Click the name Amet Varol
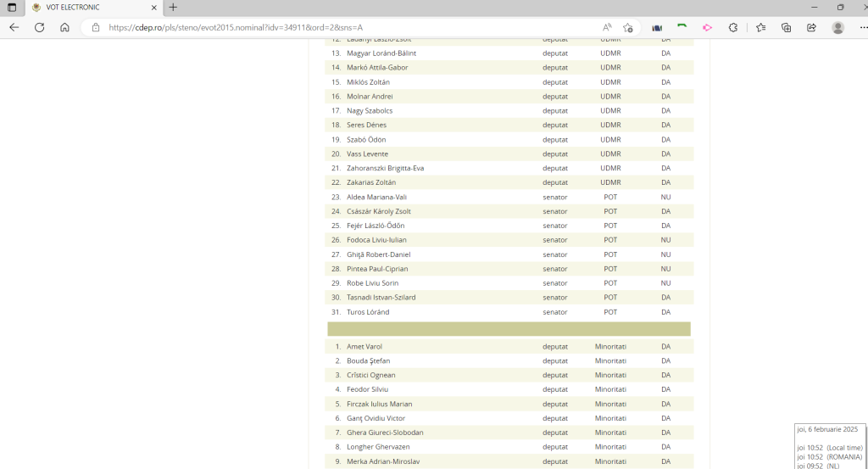 pyautogui.click(x=365, y=346)
